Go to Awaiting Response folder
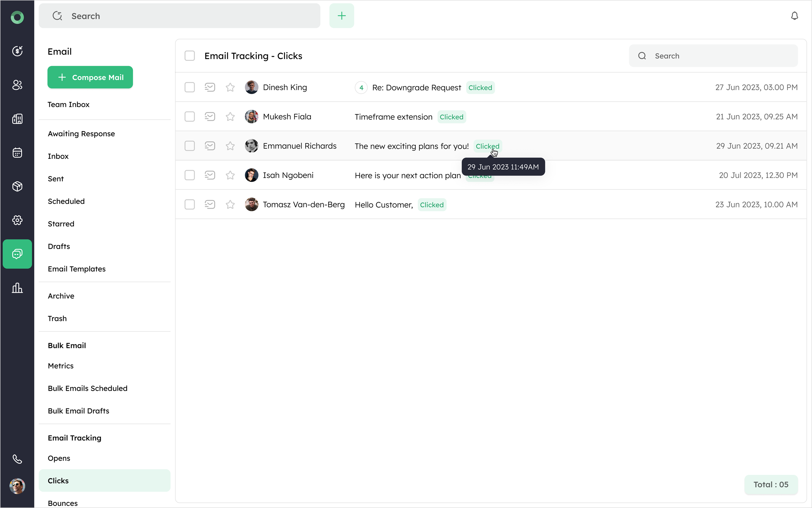Viewport: 812px width, 508px height. 81,134
